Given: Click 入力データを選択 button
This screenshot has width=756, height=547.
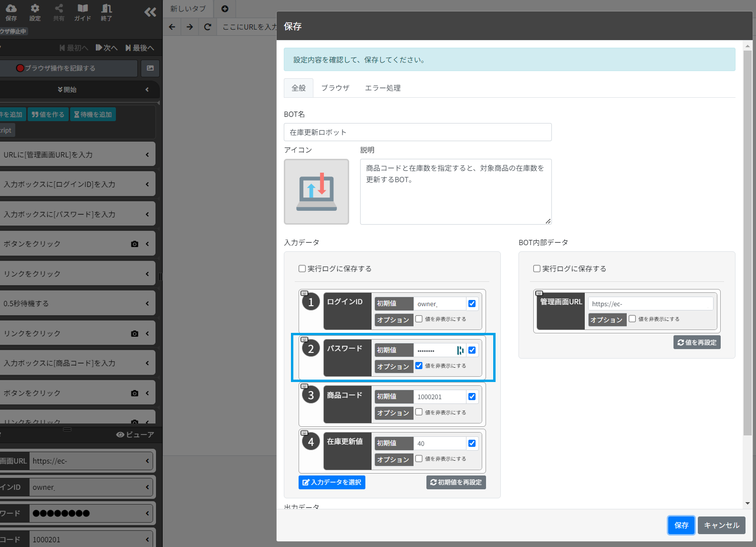Looking at the screenshot, I should coord(332,482).
